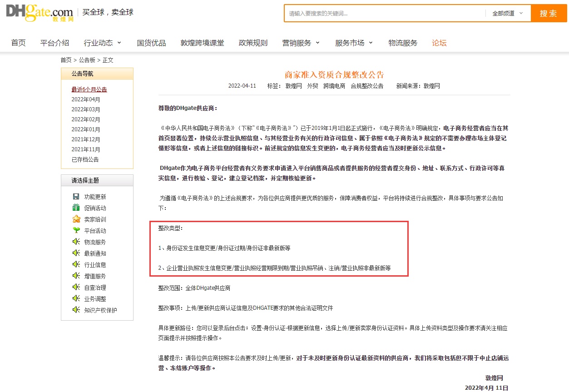Click the 合规整改公告 tag
This screenshot has width=569, height=392.
(367, 86)
